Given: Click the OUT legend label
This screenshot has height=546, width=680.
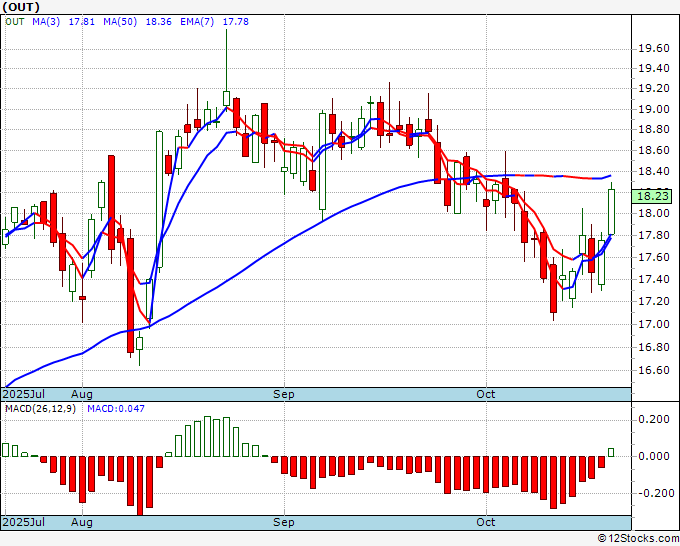Looking at the screenshot, I should click(x=15, y=22).
